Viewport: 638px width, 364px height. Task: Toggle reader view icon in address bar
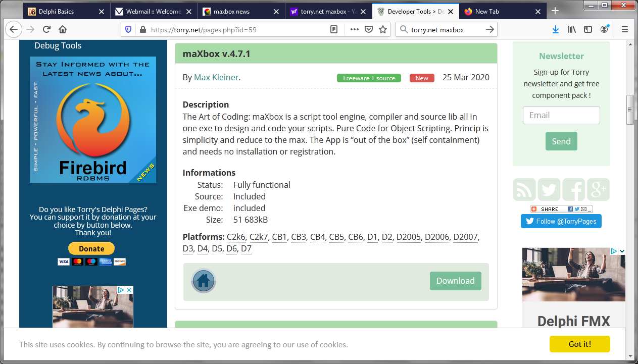tap(334, 29)
